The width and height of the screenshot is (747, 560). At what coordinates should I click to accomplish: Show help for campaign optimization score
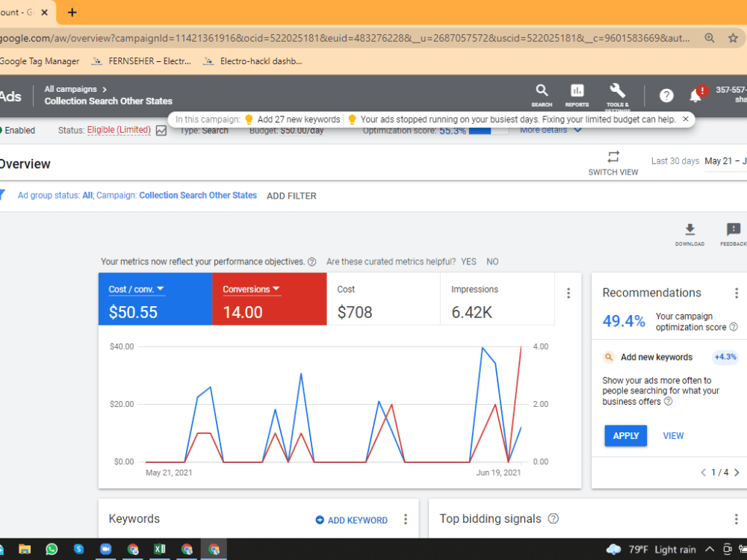(x=734, y=327)
